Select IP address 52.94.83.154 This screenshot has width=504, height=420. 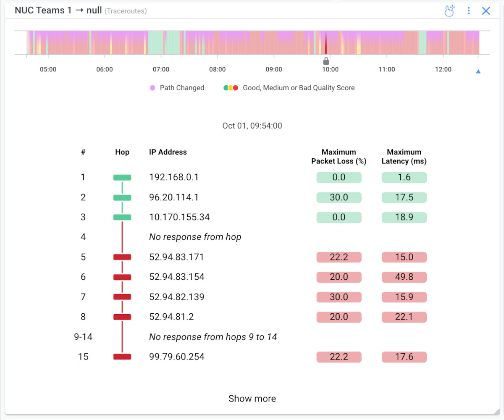(177, 277)
